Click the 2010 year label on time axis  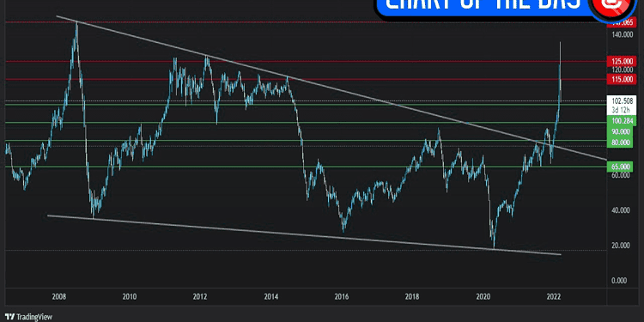click(130, 296)
